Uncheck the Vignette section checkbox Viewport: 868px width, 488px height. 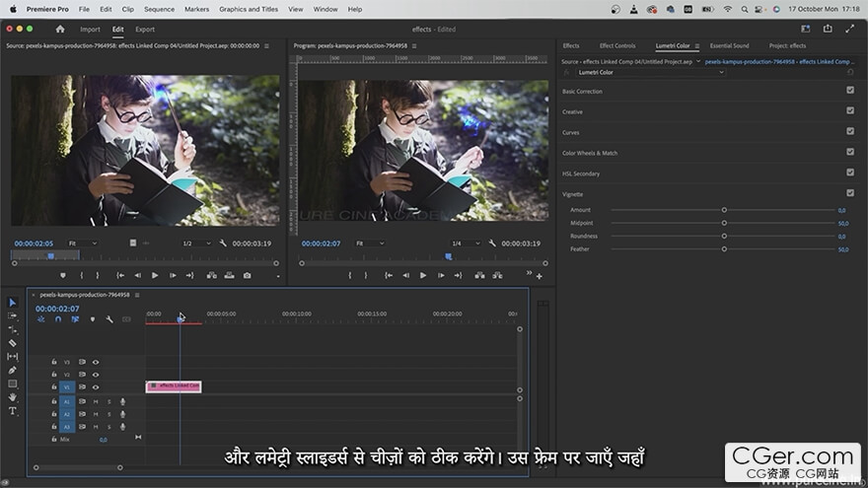point(849,193)
